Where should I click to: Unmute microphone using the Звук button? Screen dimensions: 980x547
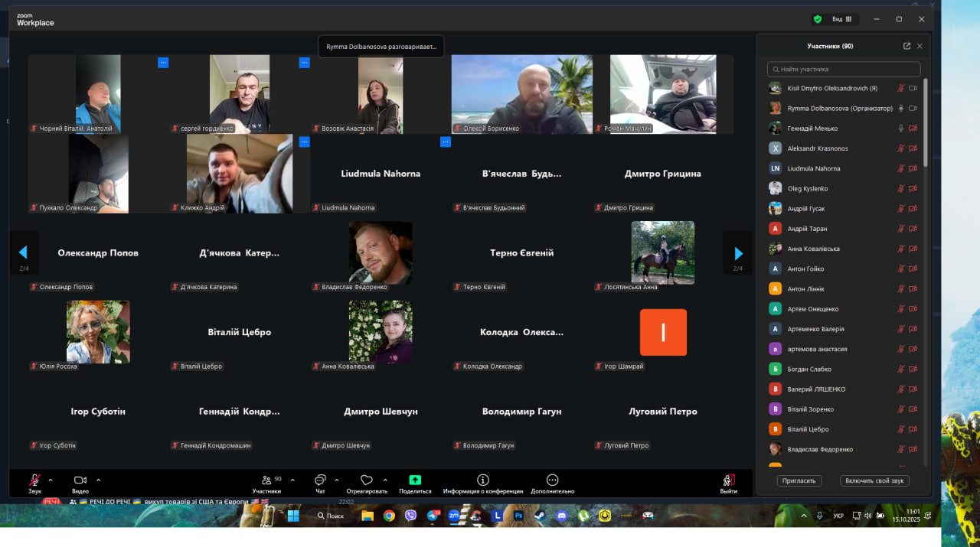(35, 480)
